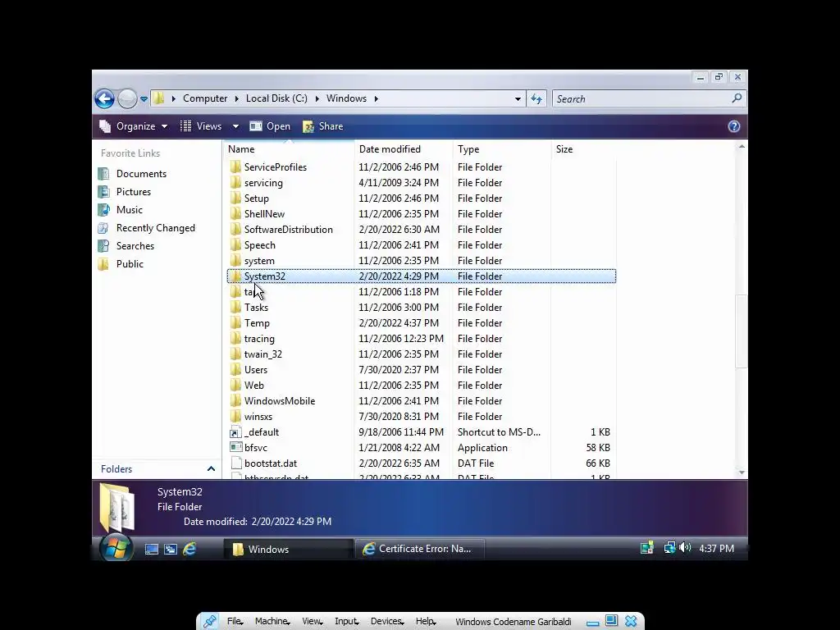Open the Organize menu

134,126
